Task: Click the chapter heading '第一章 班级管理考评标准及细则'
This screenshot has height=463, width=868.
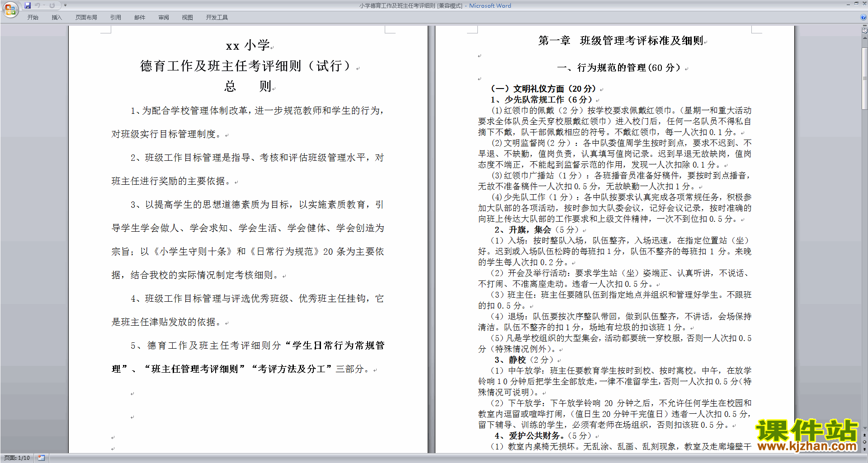Action: (x=621, y=41)
